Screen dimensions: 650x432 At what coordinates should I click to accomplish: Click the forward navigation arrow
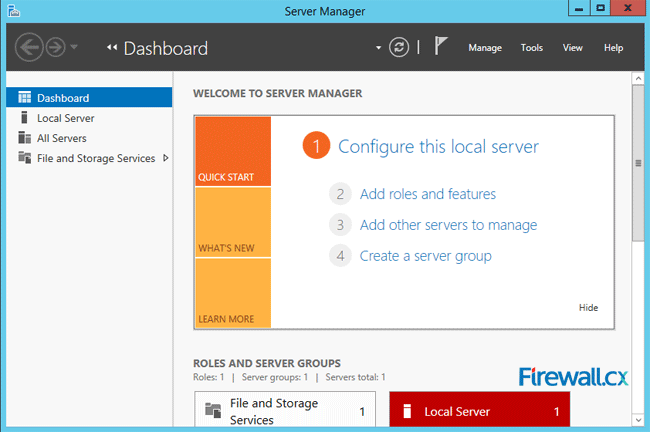pos(56,47)
